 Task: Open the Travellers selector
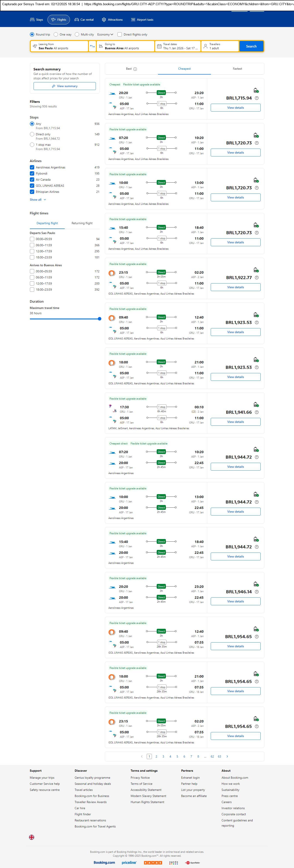click(220, 46)
